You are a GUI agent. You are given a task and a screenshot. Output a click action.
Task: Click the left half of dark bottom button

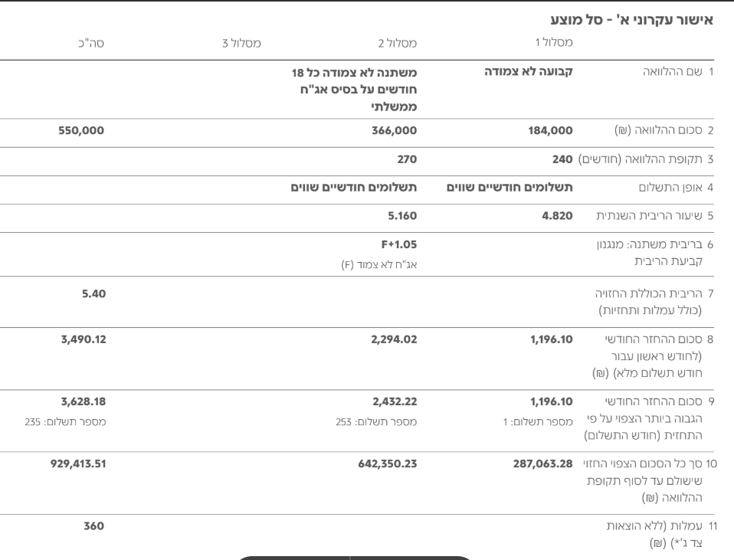(296, 558)
